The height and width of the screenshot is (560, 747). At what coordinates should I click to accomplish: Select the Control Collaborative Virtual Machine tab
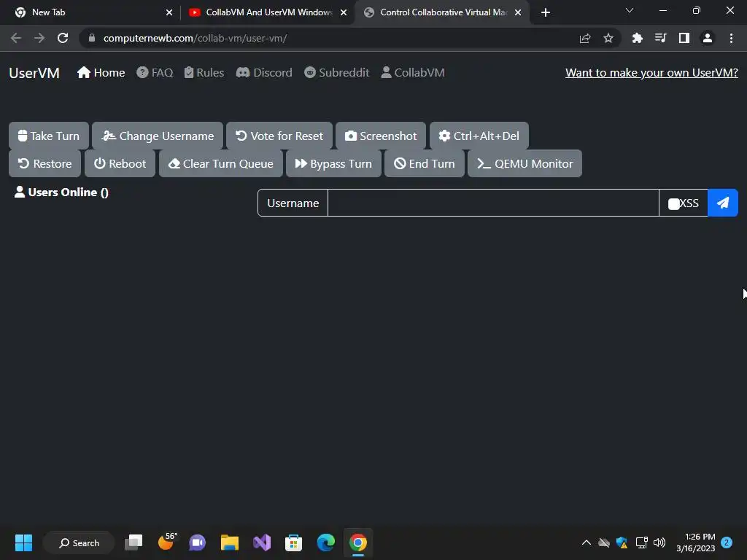click(441, 12)
